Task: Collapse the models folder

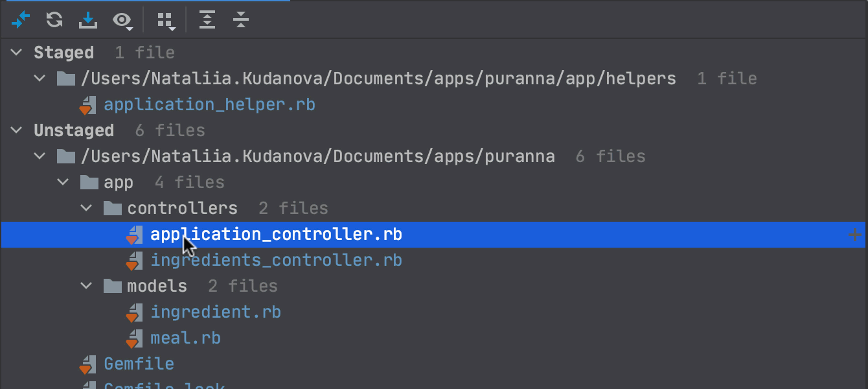Action: pos(87,286)
